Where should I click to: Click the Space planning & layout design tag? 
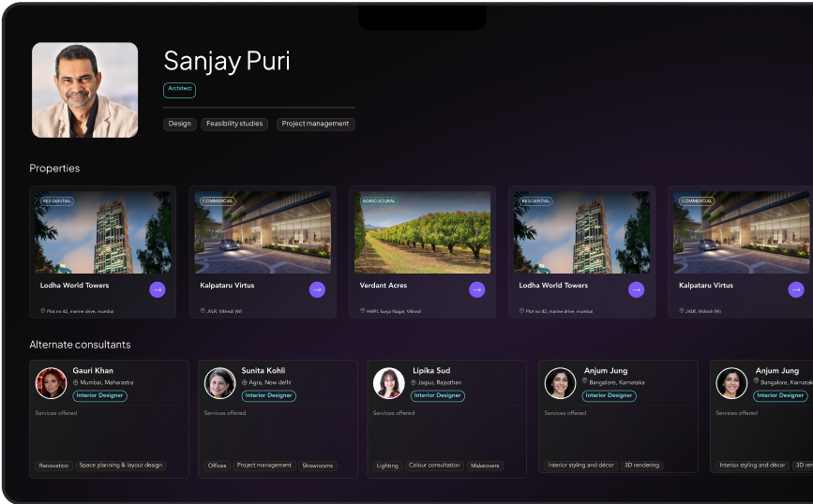[120, 466]
